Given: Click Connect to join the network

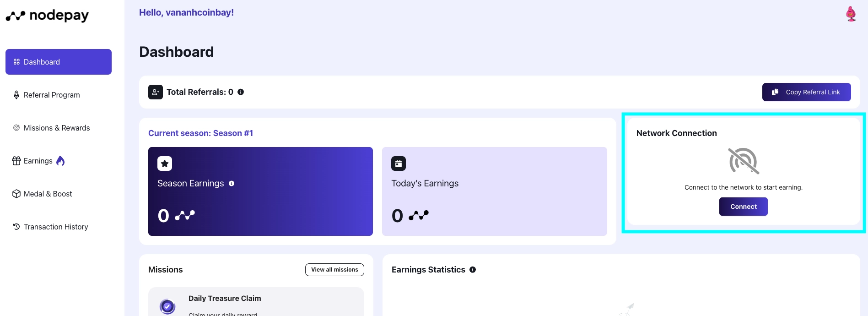Looking at the screenshot, I should point(743,207).
